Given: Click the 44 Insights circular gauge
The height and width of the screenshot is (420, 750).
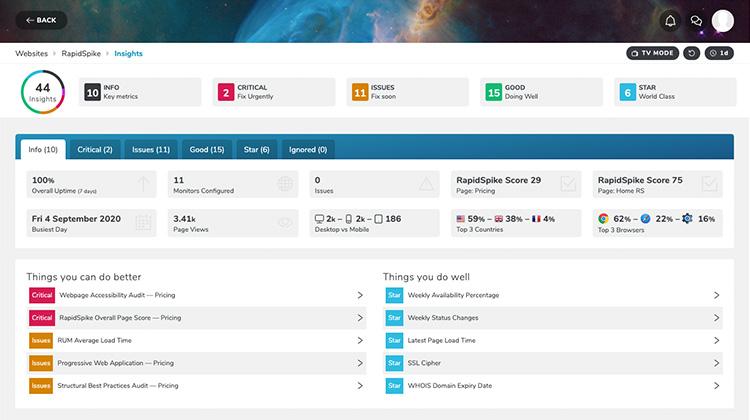Looking at the screenshot, I should pyautogui.click(x=43, y=92).
